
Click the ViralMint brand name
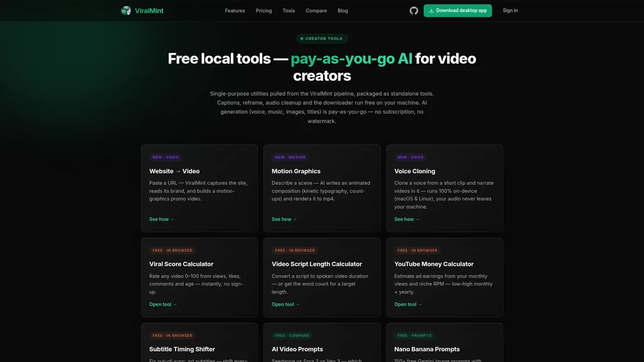coord(149,11)
